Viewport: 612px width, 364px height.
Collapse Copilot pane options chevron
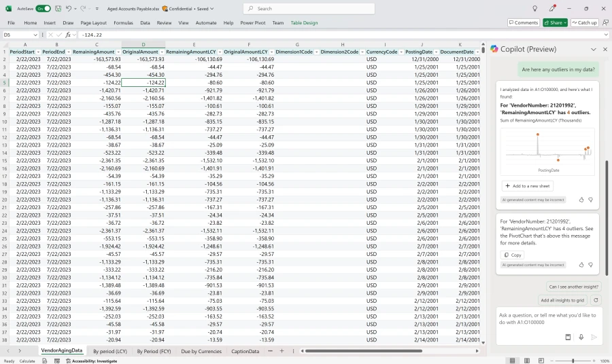[x=593, y=49]
